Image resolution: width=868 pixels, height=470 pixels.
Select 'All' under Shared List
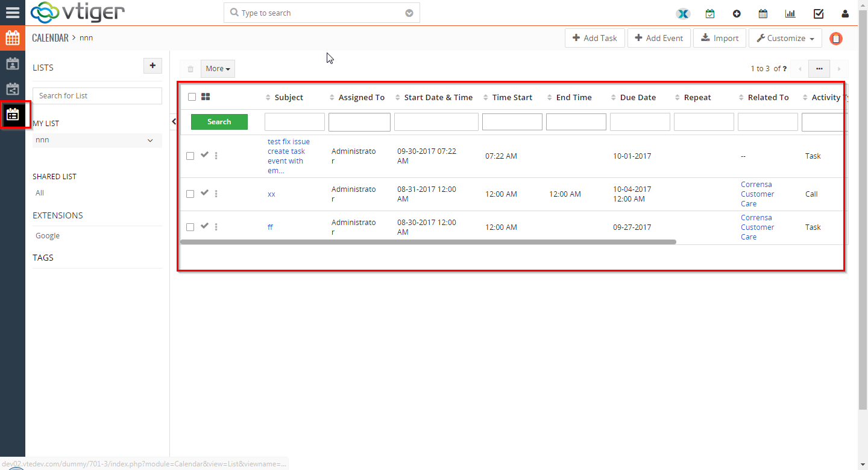coord(40,193)
